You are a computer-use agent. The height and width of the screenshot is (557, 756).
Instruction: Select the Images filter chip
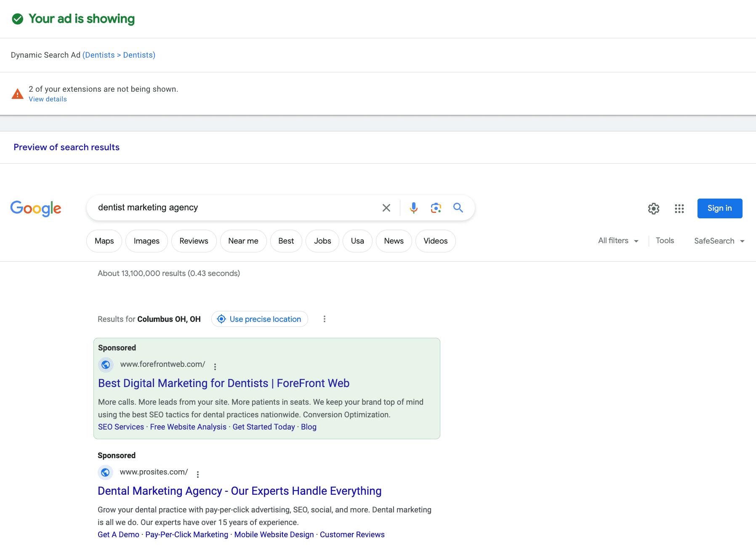pyautogui.click(x=146, y=241)
